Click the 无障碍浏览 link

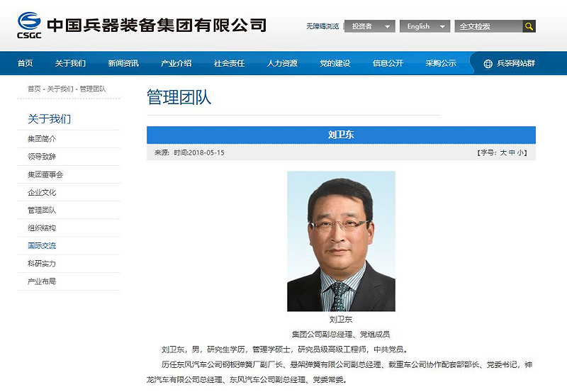tap(322, 26)
